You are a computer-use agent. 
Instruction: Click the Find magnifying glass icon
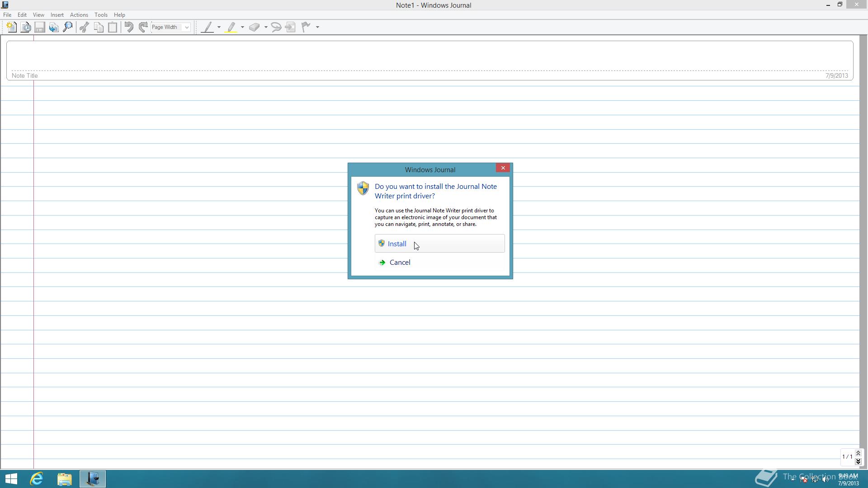pyautogui.click(x=68, y=27)
